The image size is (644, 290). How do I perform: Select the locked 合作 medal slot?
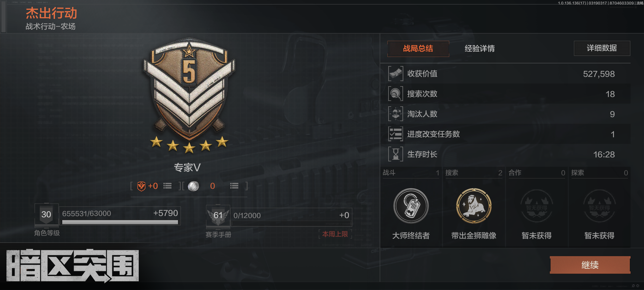click(x=537, y=206)
